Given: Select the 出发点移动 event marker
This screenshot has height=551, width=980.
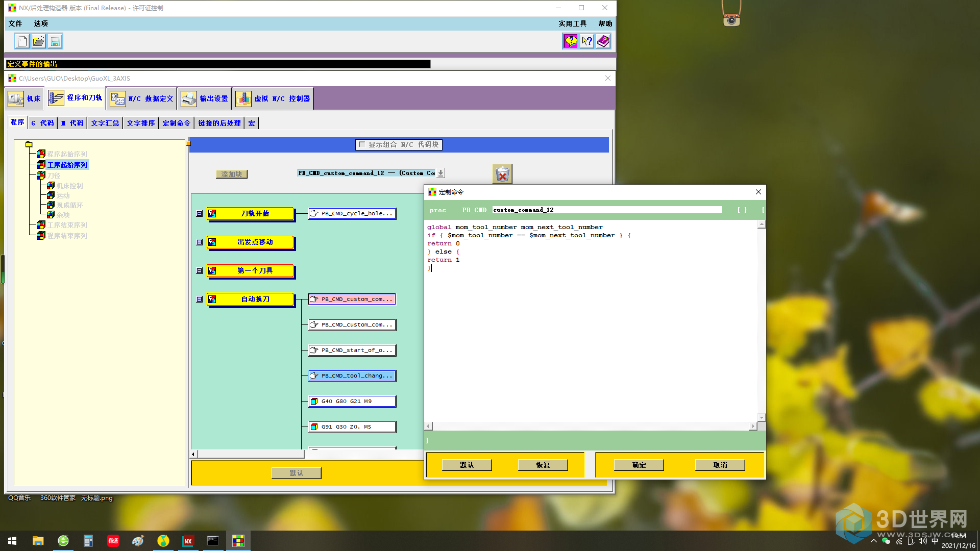Looking at the screenshot, I should (250, 242).
